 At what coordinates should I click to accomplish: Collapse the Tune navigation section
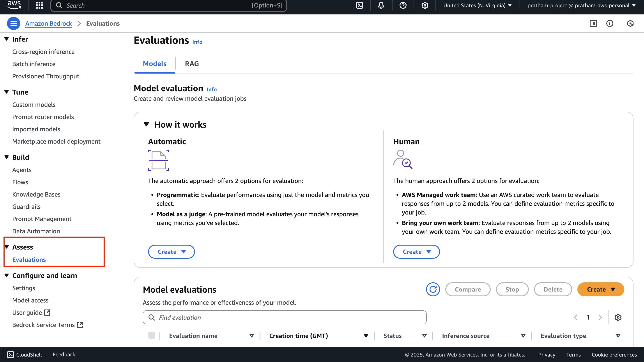point(7,92)
